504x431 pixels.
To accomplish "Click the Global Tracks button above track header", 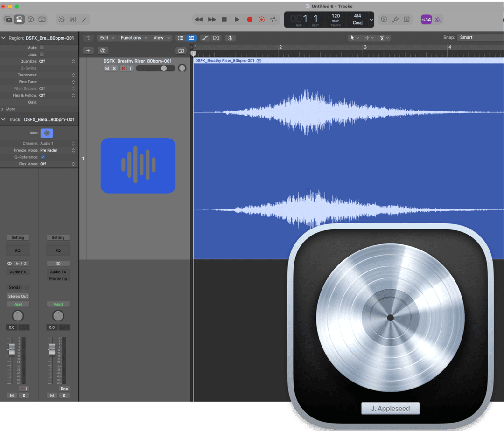I will click(x=181, y=51).
